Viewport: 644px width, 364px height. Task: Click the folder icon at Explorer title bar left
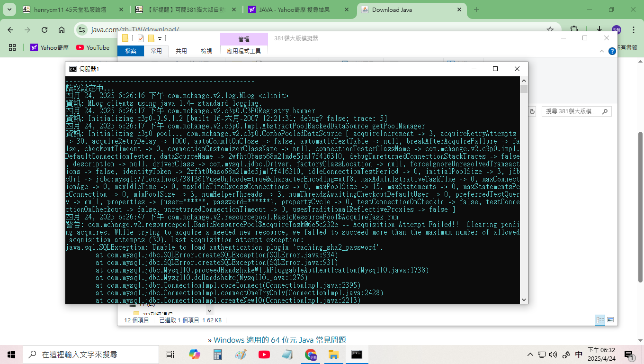tap(125, 38)
